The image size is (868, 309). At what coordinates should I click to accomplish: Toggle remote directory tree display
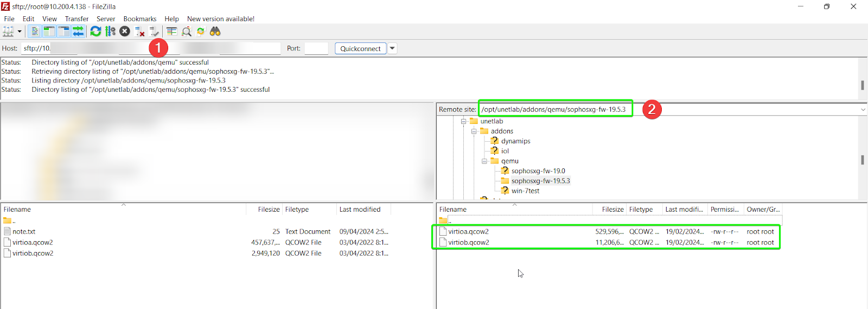[x=63, y=31]
